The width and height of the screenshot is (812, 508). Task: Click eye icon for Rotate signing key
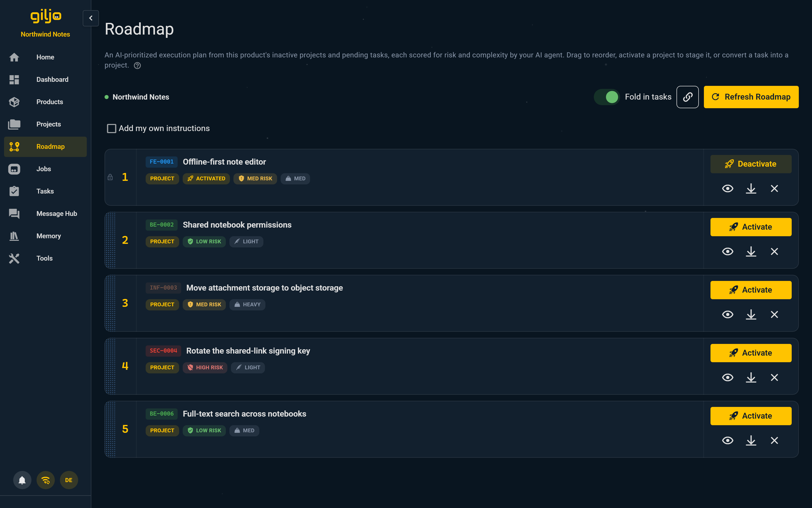coord(728,378)
